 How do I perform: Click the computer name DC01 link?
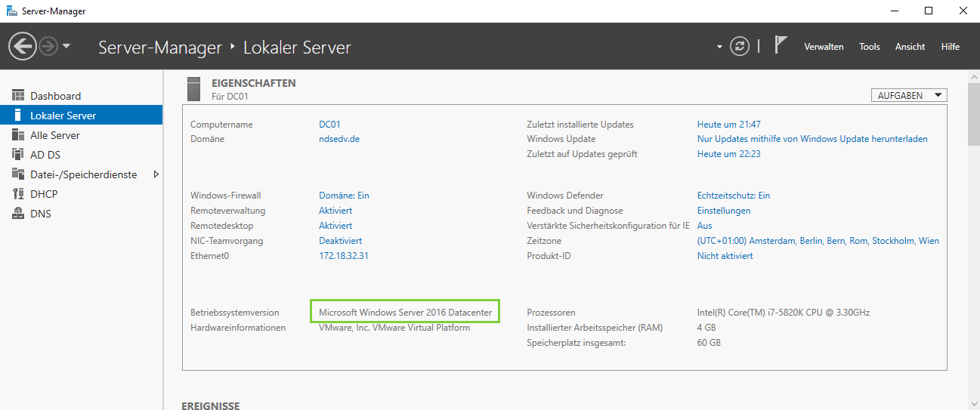330,125
